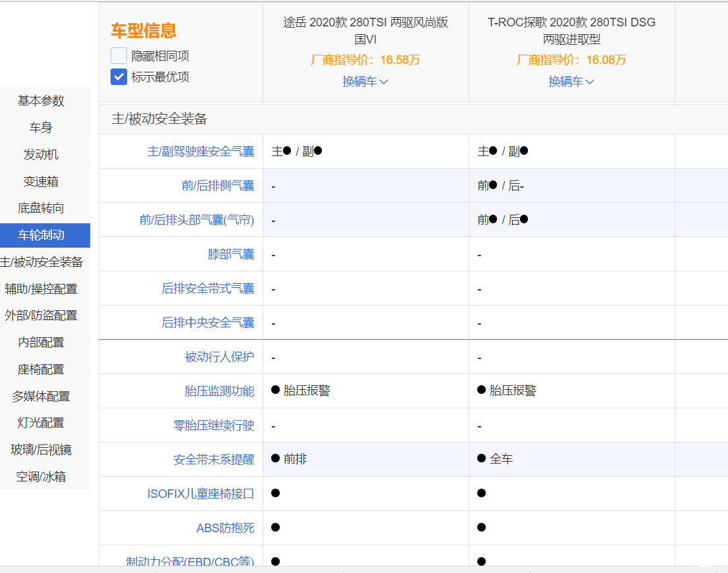Uncheck the 标示最优项 checkbox
This screenshot has height=573, width=728.
(x=118, y=77)
